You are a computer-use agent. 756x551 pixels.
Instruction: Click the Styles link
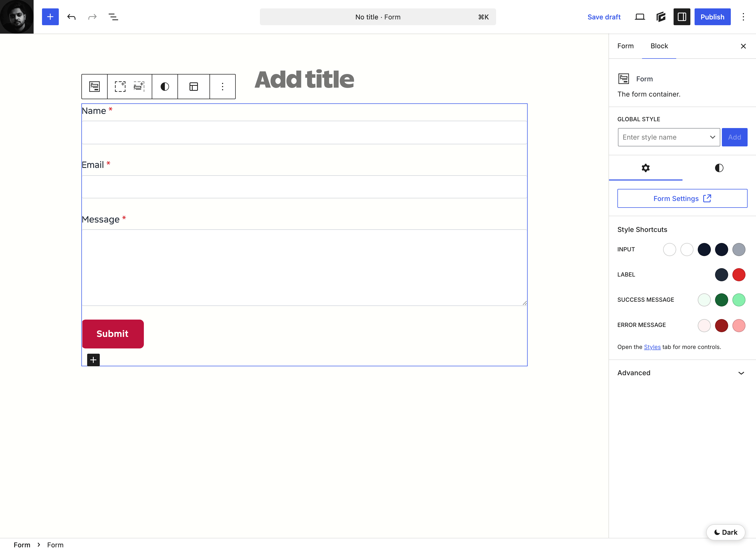652,347
